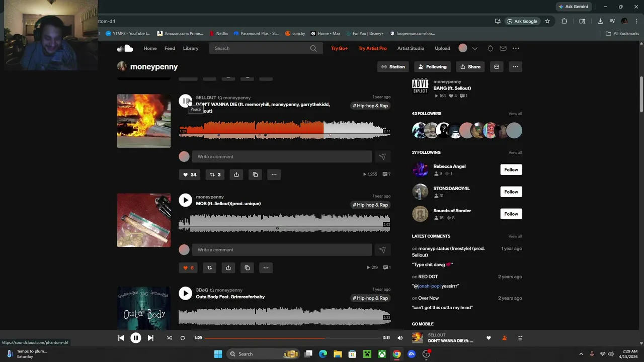Copy link of the MOB track
Image resolution: width=644 pixels, height=362 pixels.
point(247,267)
